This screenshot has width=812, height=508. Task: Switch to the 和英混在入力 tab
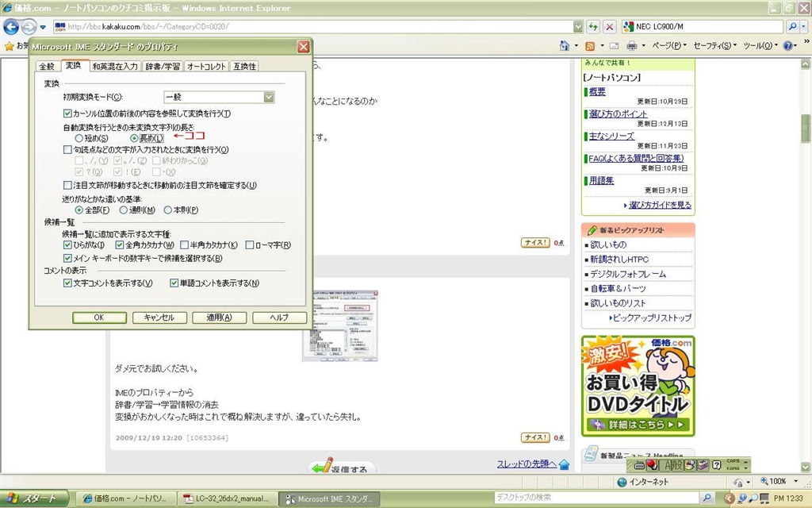tap(115, 67)
